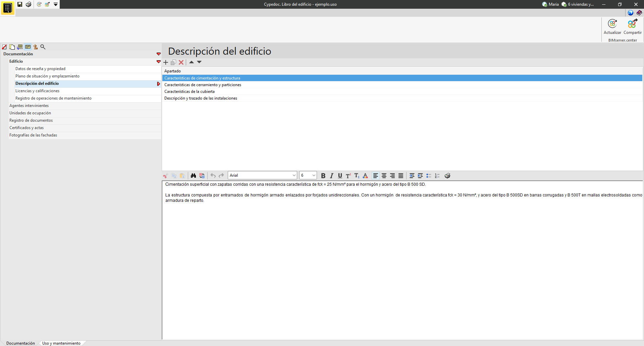
Task: Click the small BIMserver update icon in the title bar
Action: click(x=39, y=4)
